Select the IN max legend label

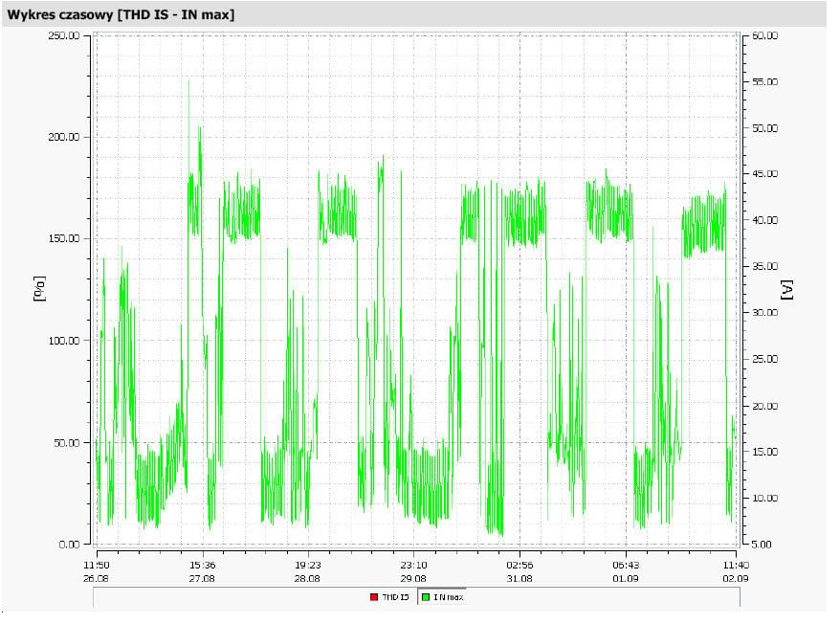point(448,597)
